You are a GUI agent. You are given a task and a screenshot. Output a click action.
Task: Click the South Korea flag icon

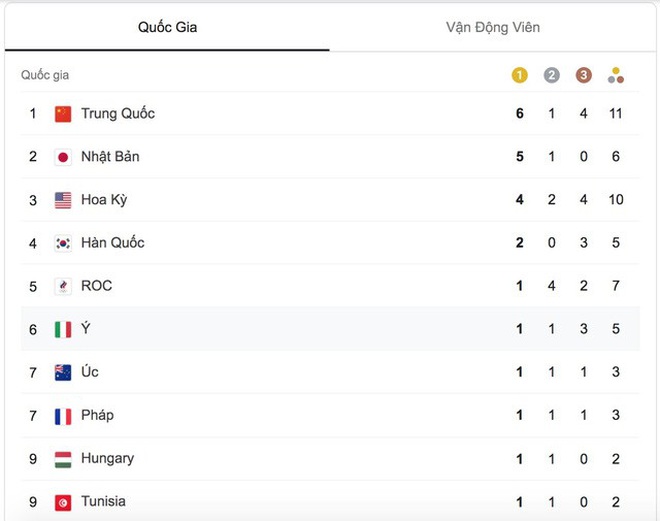[x=63, y=243]
